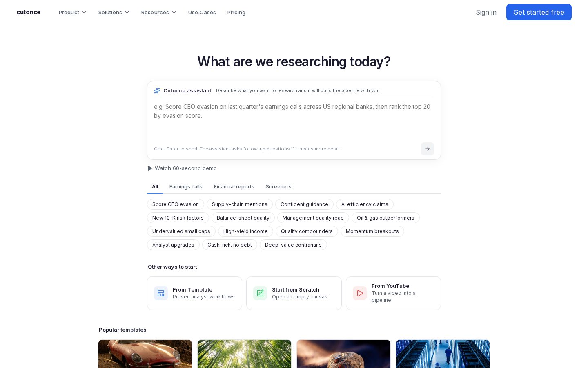The width and height of the screenshot is (588, 368).
Task: Open the data center template thumbnail
Action: [443, 354]
